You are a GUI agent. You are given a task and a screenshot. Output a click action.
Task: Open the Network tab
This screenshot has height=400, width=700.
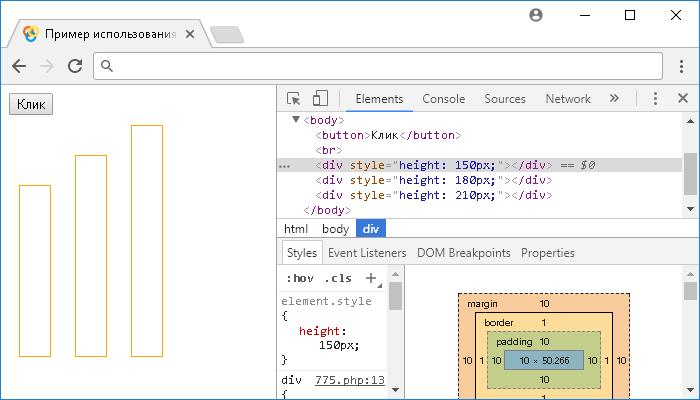568,99
